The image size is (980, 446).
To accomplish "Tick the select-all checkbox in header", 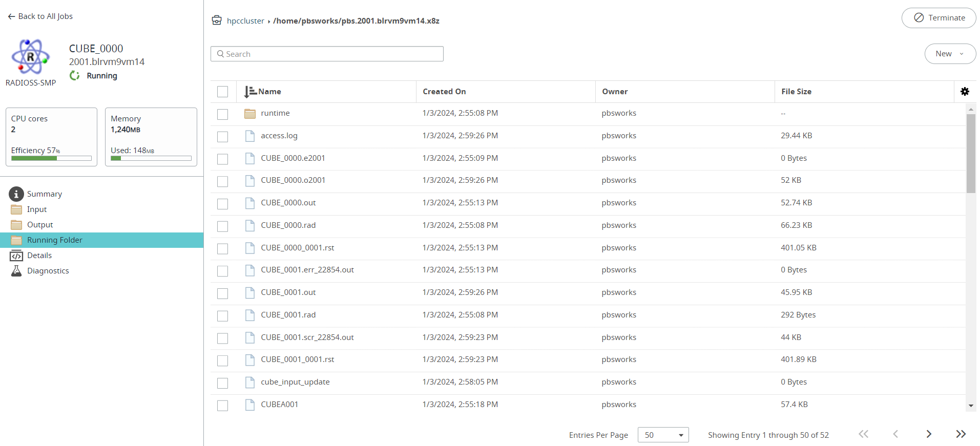I will [222, 92].
